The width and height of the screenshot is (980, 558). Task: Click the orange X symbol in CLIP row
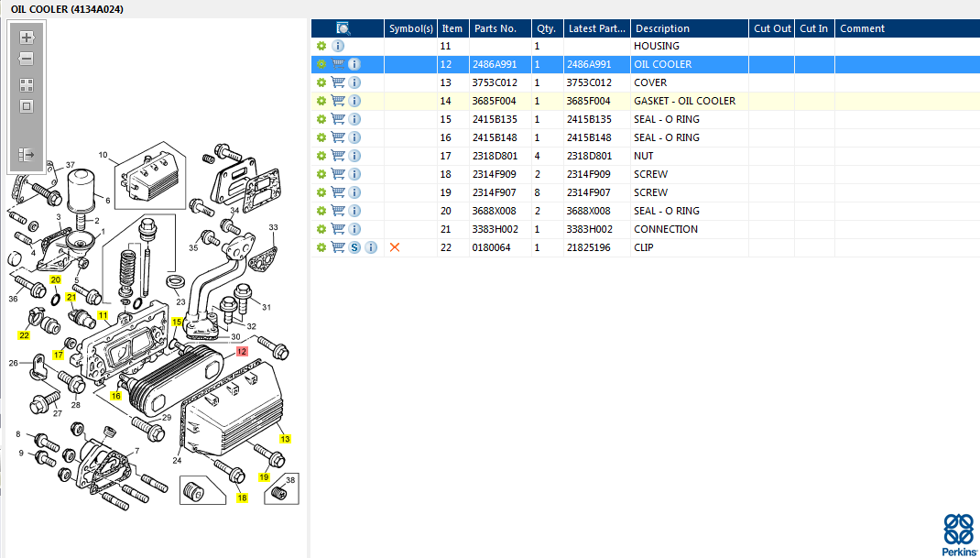pyautogui.click(x=395, y=247)
